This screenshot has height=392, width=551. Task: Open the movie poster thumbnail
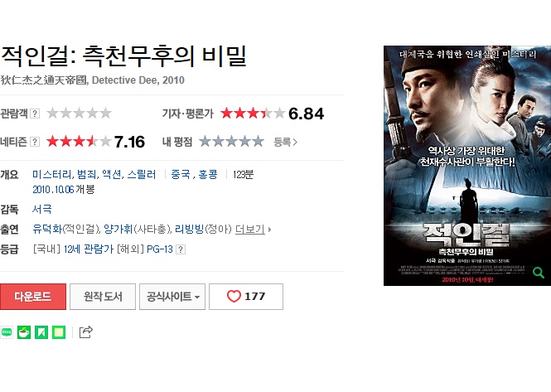467,166
